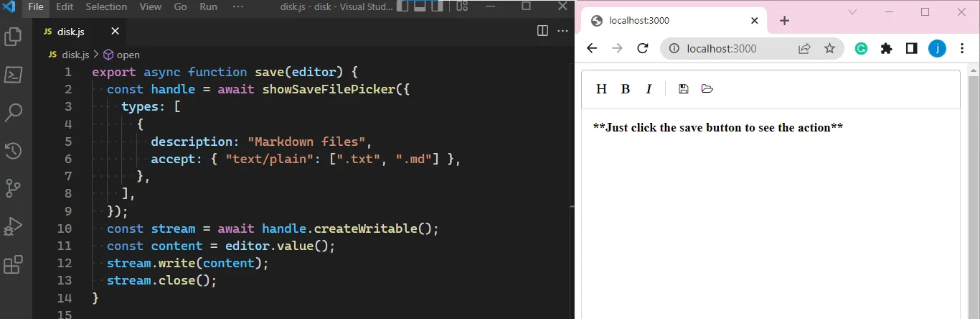
Task: Share this page from the address bar
Action: (804, 48)
